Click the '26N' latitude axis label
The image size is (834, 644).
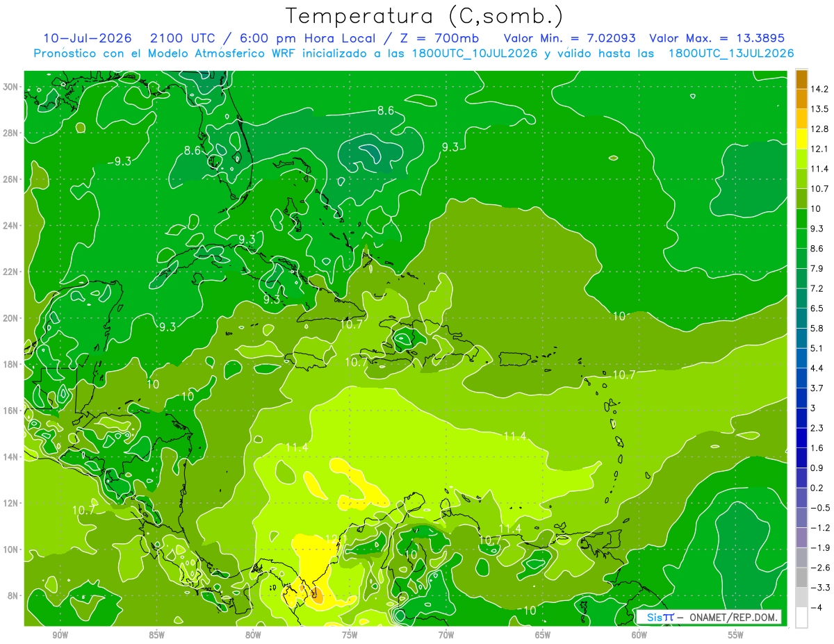(x=12, y=179)
